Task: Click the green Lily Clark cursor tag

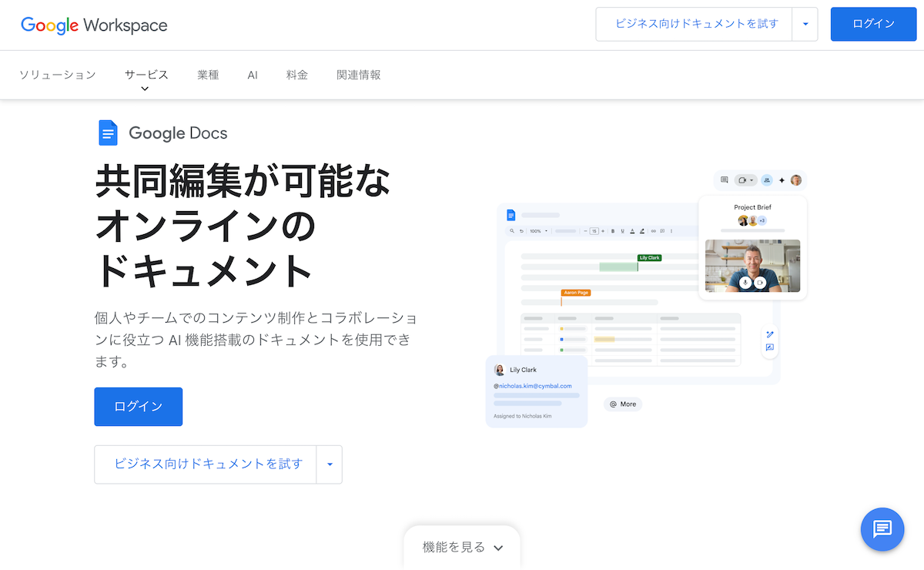Action: click(649, 258)
